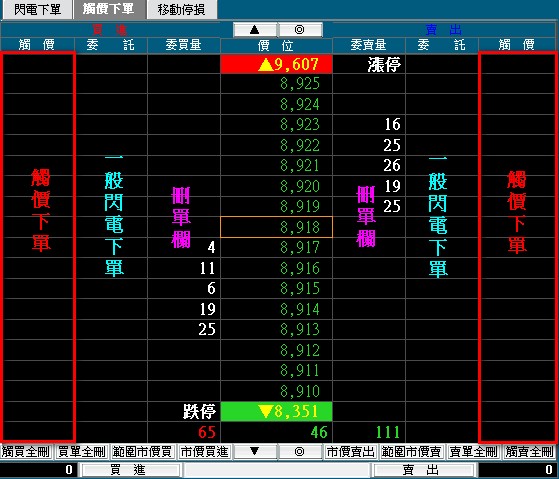The width and height of the screenshot is (559, 479).
Task: Click price 8,911 in the price column
Action: point(276,371)
